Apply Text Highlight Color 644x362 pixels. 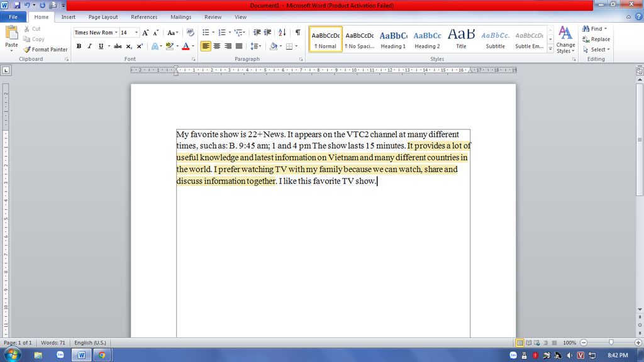pos(170,47)
